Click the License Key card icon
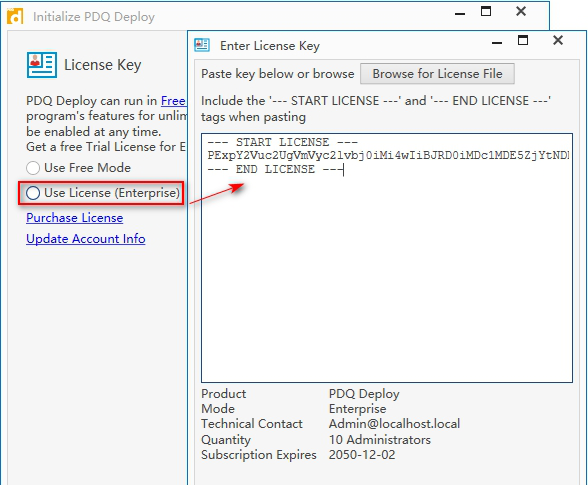This screenshot has width=588, height=504. pos(42,65)
